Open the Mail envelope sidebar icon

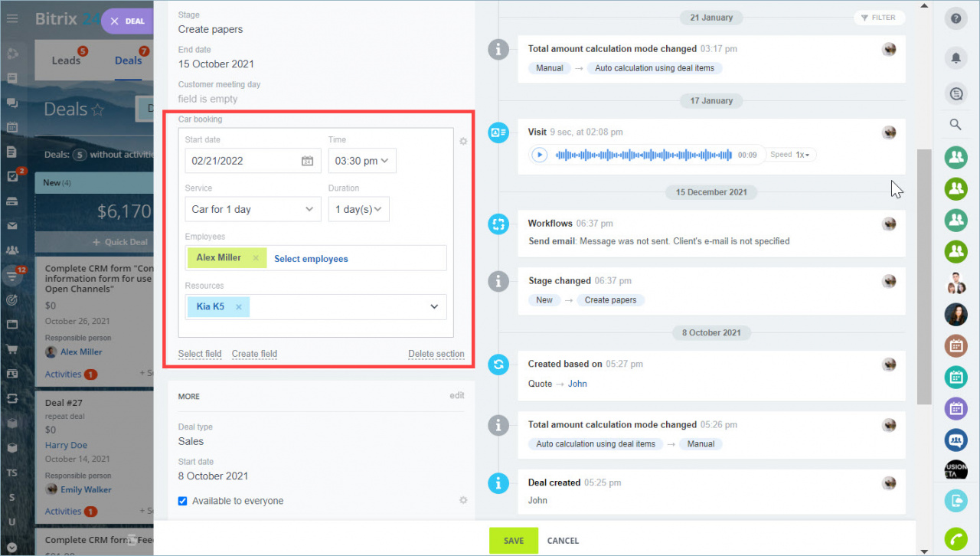(12, 226)
